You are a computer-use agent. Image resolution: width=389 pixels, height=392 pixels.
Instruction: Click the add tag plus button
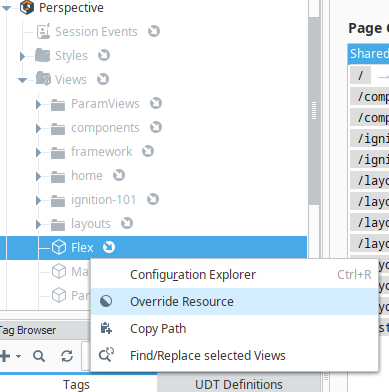tap(5, 356)
